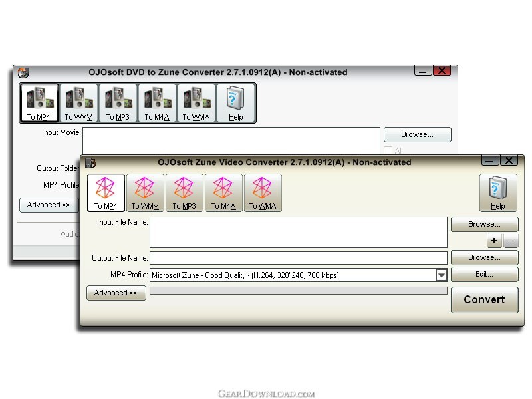Close the DVD to Zune Converter window
532x399 pixels.
click(442, 71)
